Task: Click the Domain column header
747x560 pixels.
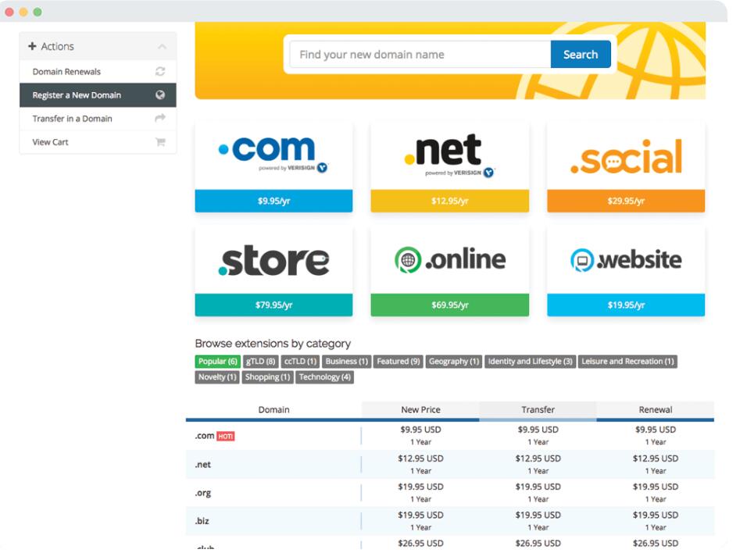Action: point(273,409)
